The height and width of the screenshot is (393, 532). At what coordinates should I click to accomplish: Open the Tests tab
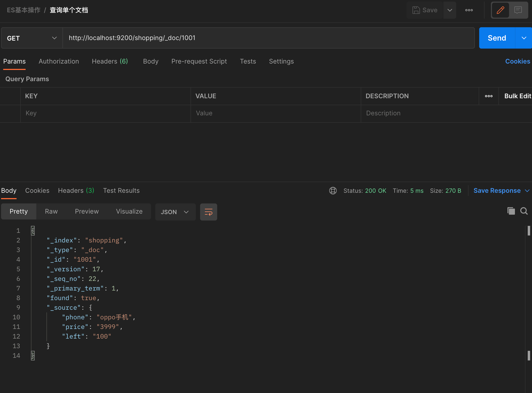tap(248, 61)
